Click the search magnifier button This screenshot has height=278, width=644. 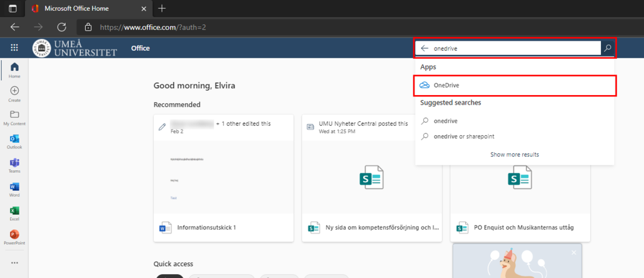(608, 48)
